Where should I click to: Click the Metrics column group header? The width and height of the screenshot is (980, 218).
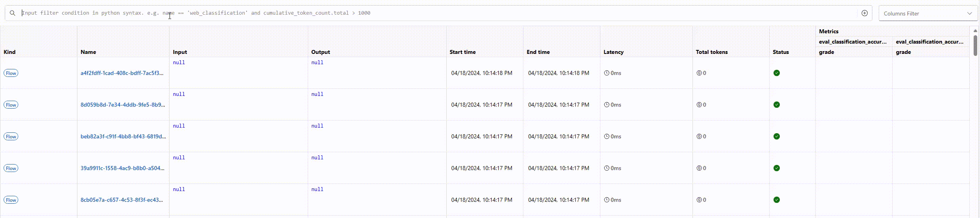[x=829, y=31]
